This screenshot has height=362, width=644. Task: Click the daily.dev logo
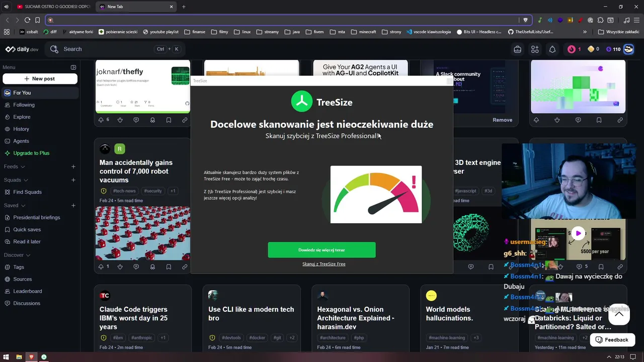tap(22, 49)
